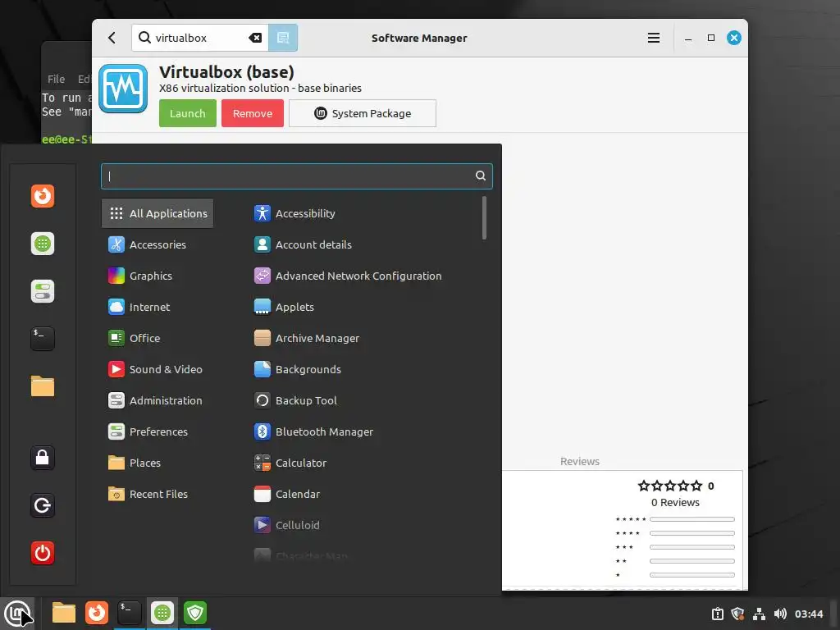Viewport: 840px width, 630px height.
Task: Launch Backup Tool
Action: coord(295,400)
